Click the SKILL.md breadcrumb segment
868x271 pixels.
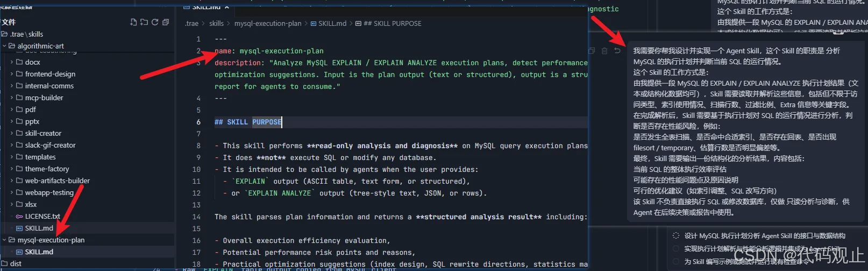pyautogui.click(x=328, y=23)
